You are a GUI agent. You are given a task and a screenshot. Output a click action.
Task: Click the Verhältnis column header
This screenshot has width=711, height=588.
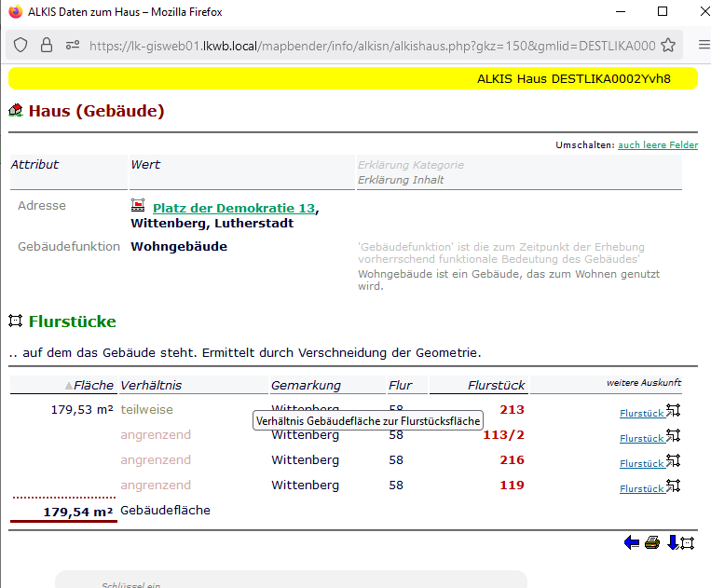[151, 386]
